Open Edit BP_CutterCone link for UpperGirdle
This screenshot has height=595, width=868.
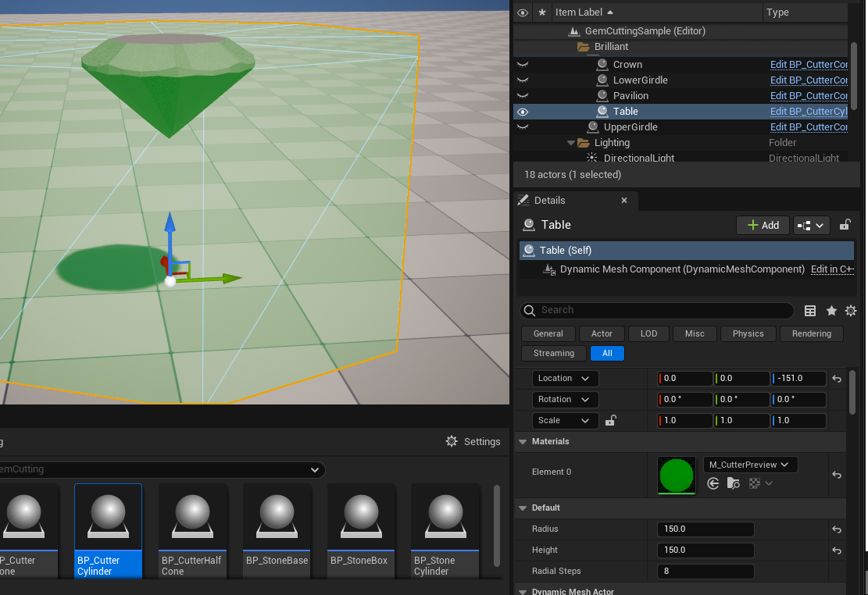click(809, 127)
